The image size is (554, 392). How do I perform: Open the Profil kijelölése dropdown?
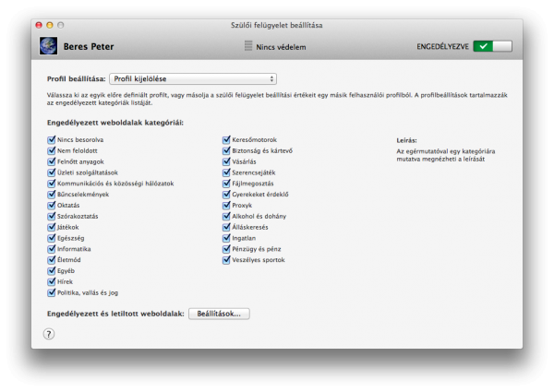[192, 79]
